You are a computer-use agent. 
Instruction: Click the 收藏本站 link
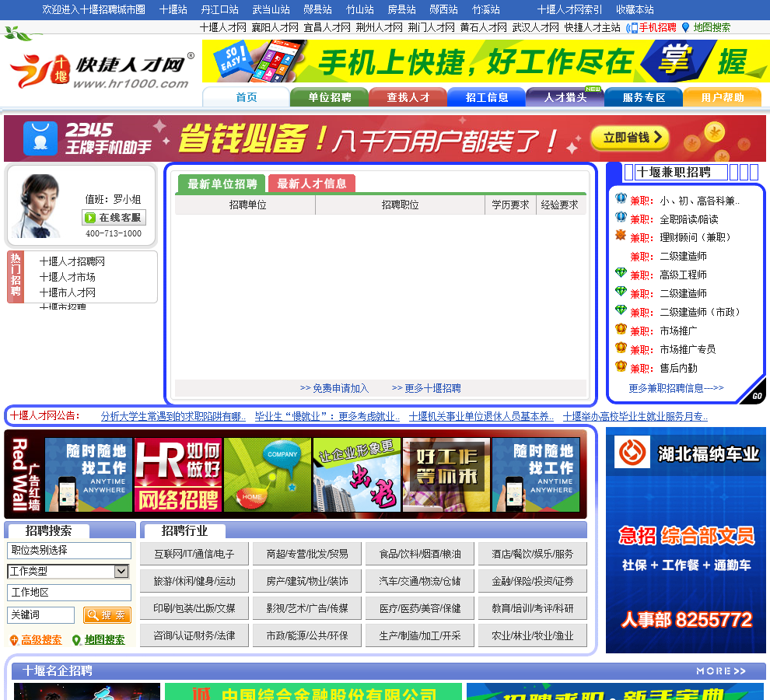[635, 9]
